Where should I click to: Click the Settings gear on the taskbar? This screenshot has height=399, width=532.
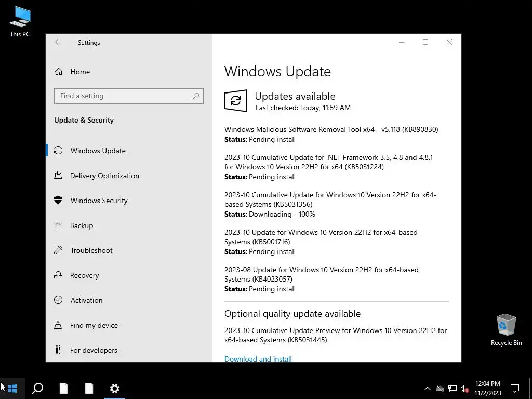(x=115, y=389)
